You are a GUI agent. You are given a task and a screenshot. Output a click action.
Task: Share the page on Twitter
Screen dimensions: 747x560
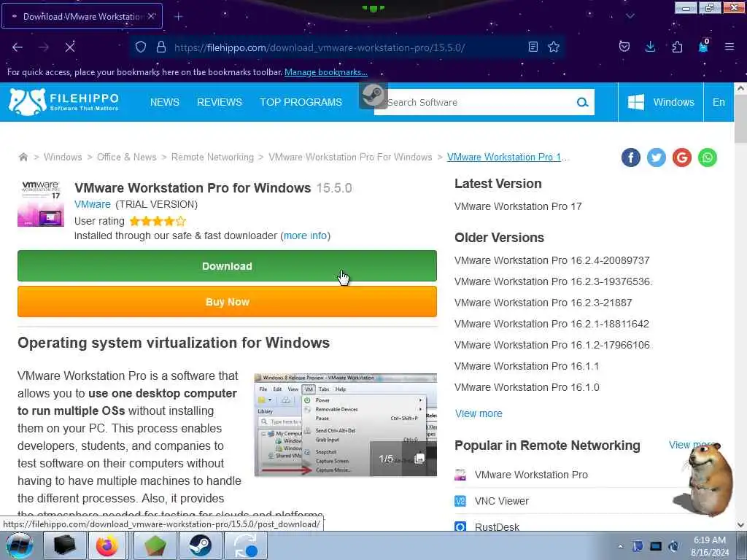tap(657, 157)
